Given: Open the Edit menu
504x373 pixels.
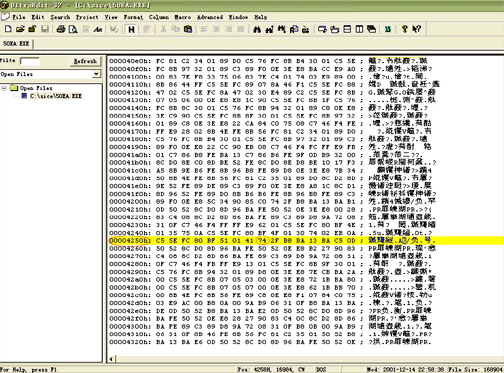Looking at the screenshot, I should [x=38, y=17].
